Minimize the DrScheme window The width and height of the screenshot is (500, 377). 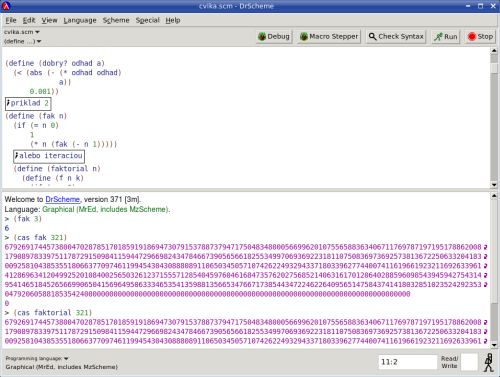(x=468, y=6)
